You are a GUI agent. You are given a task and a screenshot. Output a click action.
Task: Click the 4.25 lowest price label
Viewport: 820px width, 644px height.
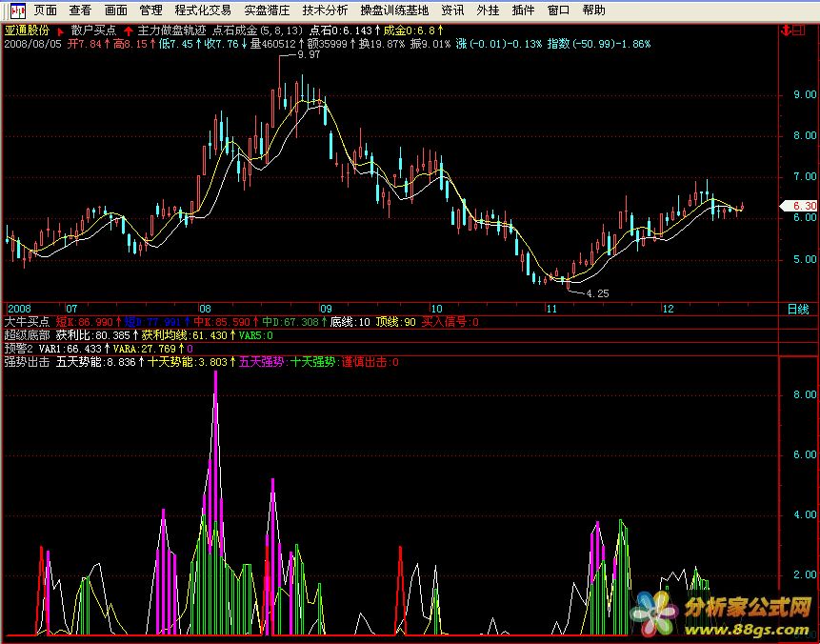(x=598, y=294)
